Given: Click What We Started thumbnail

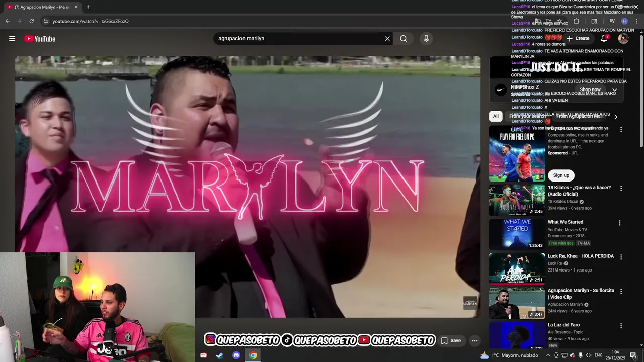Looking at the screenshot, I should pyautogui.click(x=517, y=234).
